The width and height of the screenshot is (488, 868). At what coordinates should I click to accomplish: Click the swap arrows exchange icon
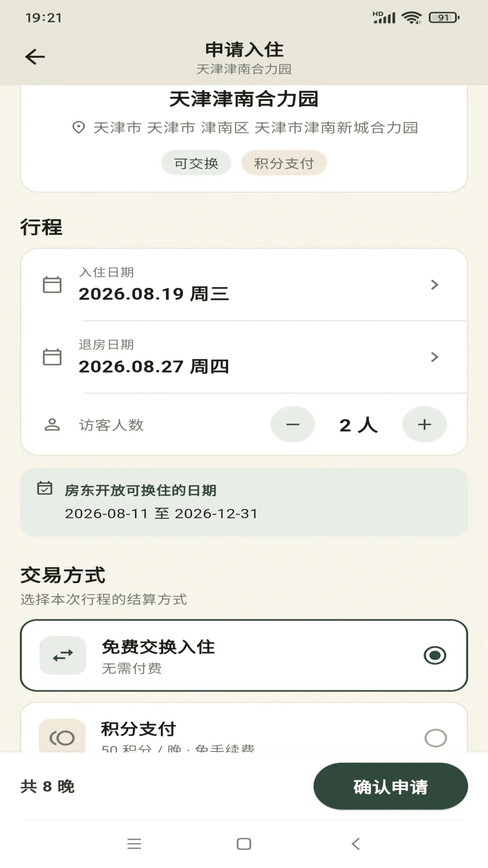coord(63,656)
